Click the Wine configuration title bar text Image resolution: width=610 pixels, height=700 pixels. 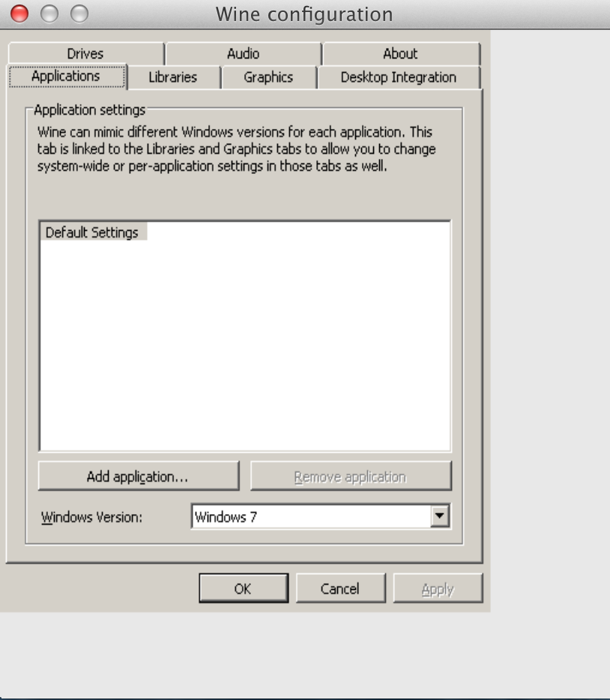(304, 14)
